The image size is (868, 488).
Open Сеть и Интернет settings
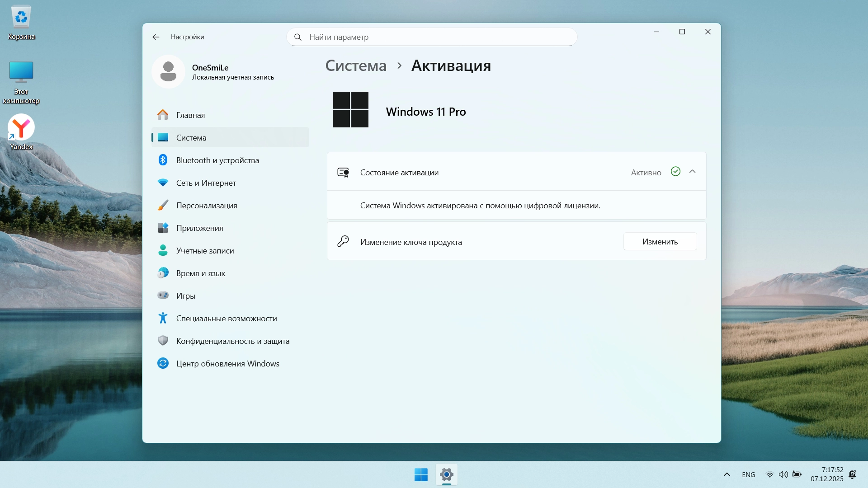coord(206,183)
